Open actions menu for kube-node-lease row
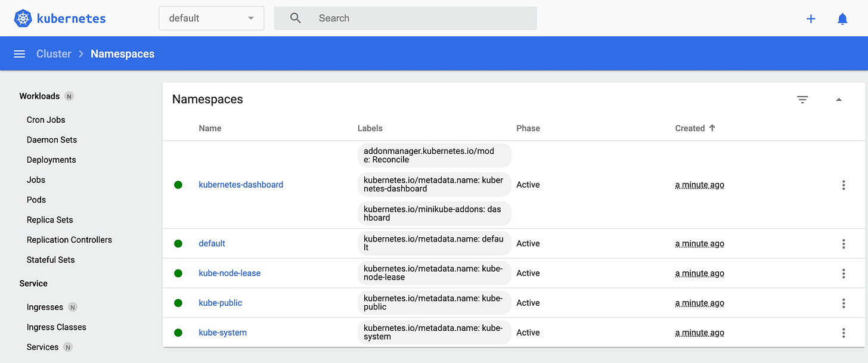868x363 pixels. click(844, 273)
